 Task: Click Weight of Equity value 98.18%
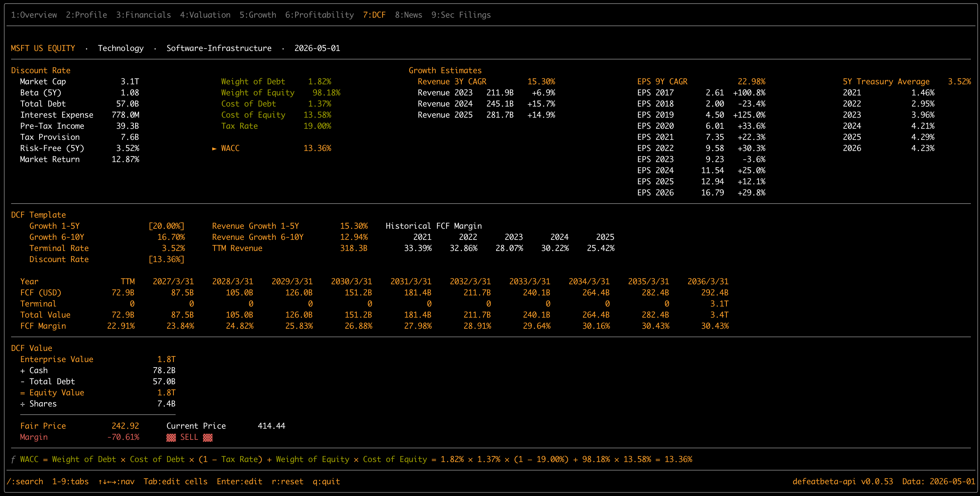[x=326, y=93]
